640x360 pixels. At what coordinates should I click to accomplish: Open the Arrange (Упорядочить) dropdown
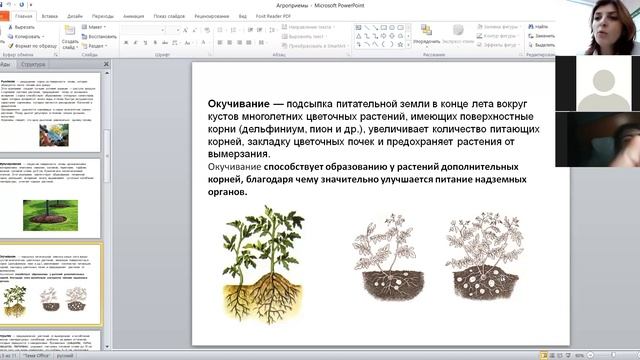click(427, 35)
